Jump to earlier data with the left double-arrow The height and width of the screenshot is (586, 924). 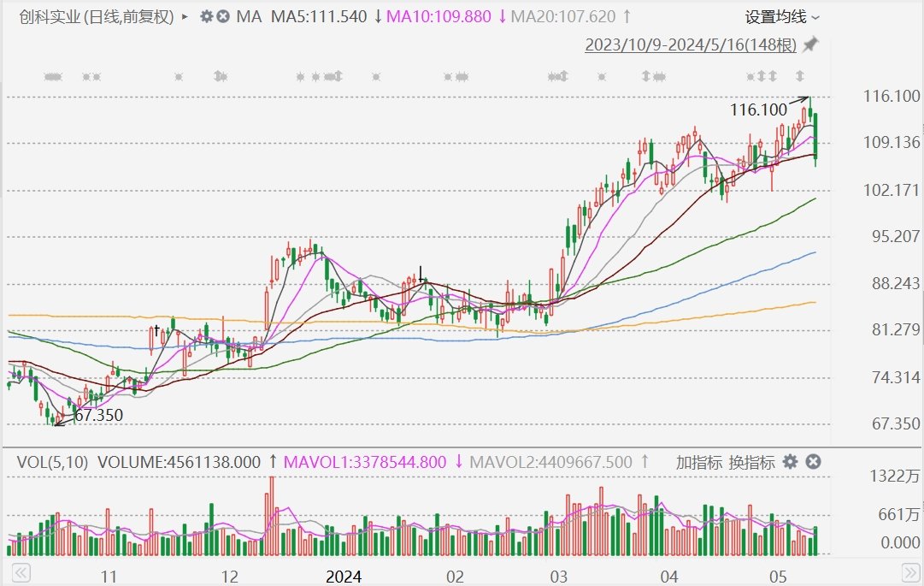pos(21,572)
